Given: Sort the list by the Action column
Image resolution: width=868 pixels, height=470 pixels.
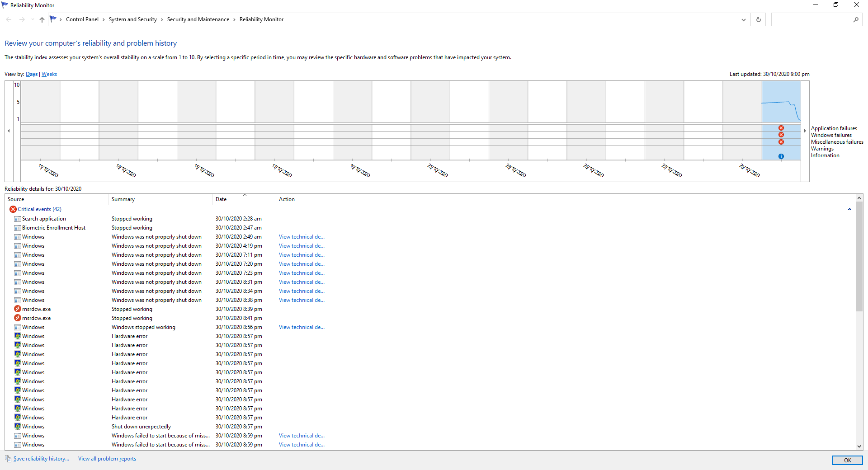Looking at the screenshot, I should click(x=302, y=199).
